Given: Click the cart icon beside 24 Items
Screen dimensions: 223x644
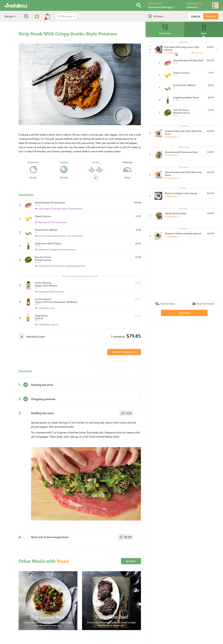Looking at the screenshot, I should [150, 16].
